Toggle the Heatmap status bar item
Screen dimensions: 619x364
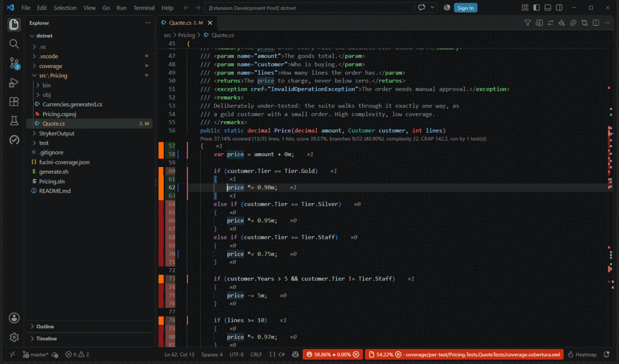pos(582,355)
